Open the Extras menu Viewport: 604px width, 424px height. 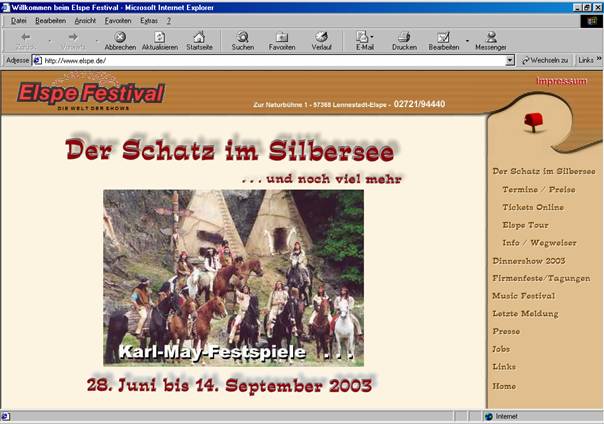click(149, 21)
